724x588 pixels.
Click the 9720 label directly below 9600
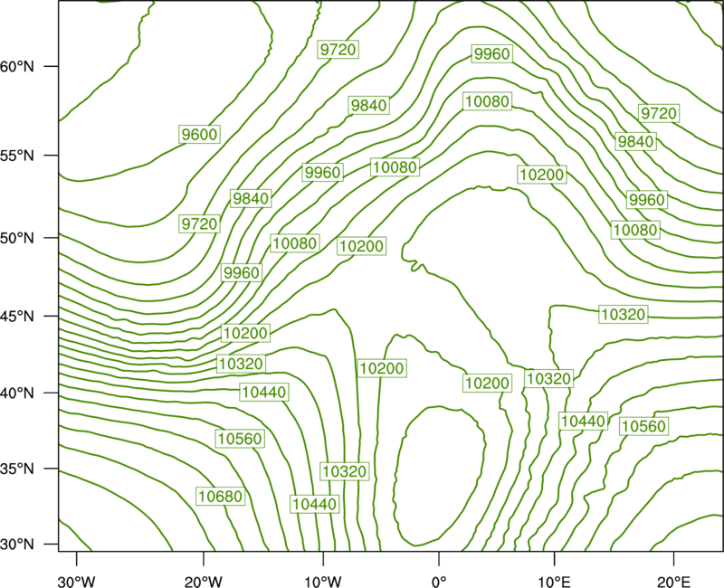199,223
